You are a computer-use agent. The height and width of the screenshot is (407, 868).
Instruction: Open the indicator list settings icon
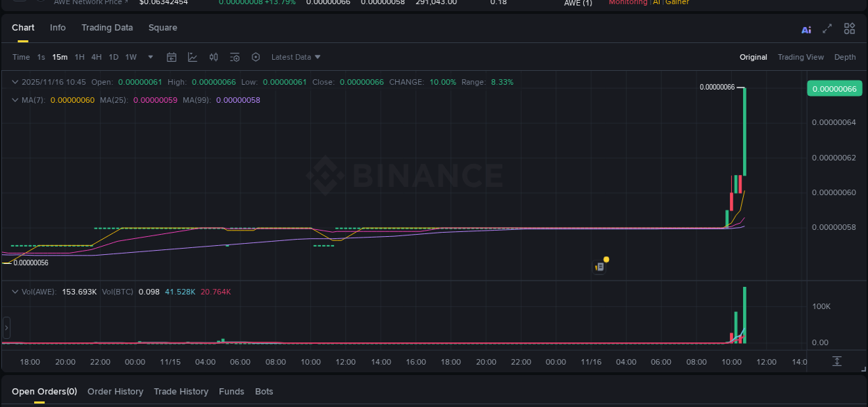(x=235, y=57)
